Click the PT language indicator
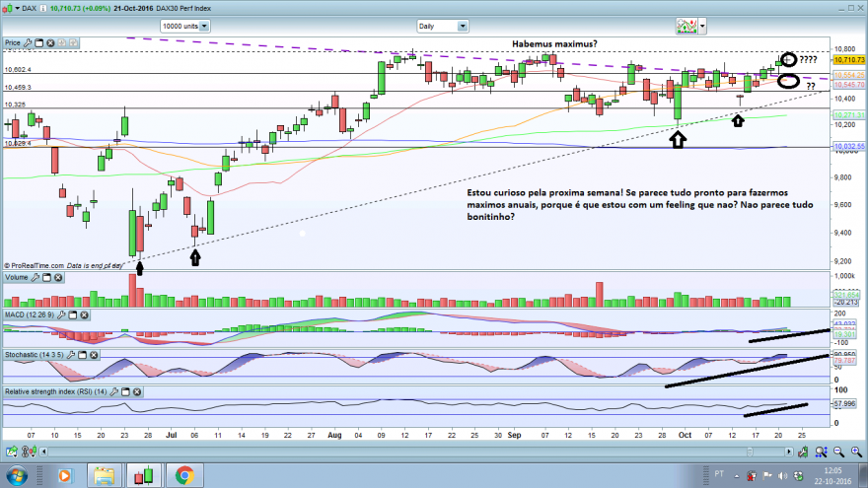The height and width of the screenshot is (488, 868). tap(718, 473)
